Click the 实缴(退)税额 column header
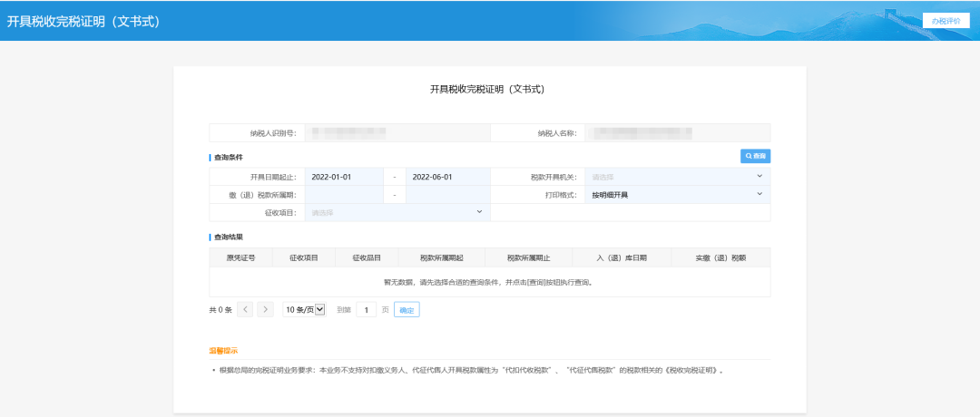 pyautogui.click(x=720, y=257)
